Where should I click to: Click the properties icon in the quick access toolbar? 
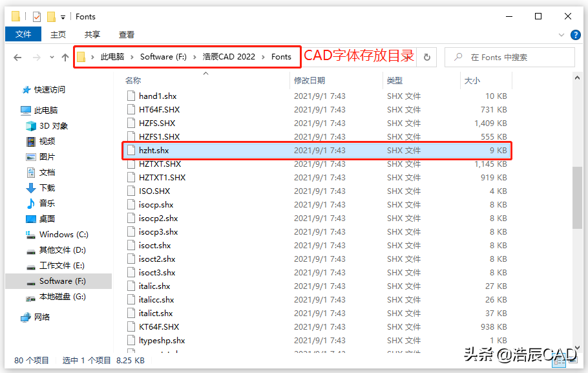point(36,16)
